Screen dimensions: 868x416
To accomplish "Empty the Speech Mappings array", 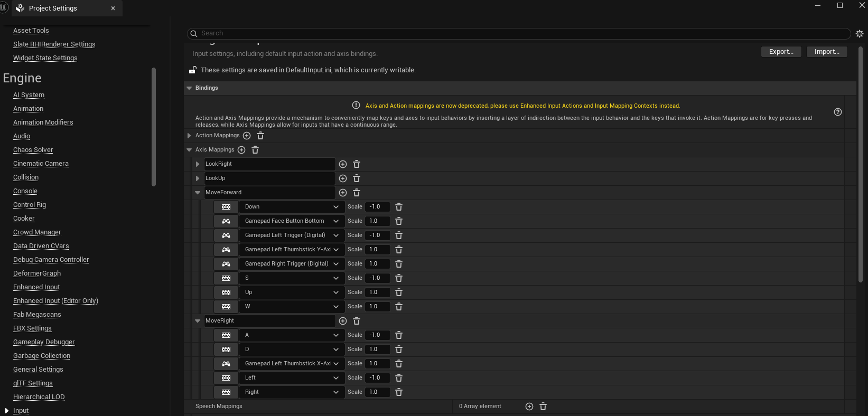I will [543, 406].
